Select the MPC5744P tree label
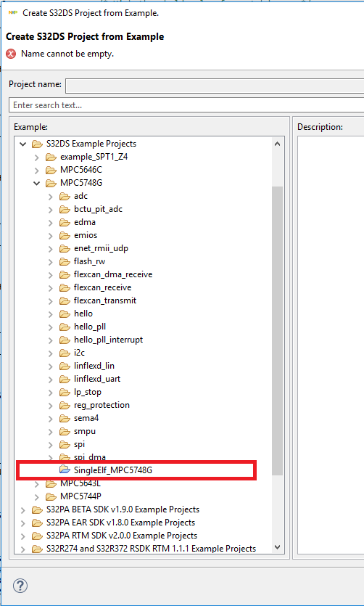This screenshot has width=364, height=606. click(80, 496)
